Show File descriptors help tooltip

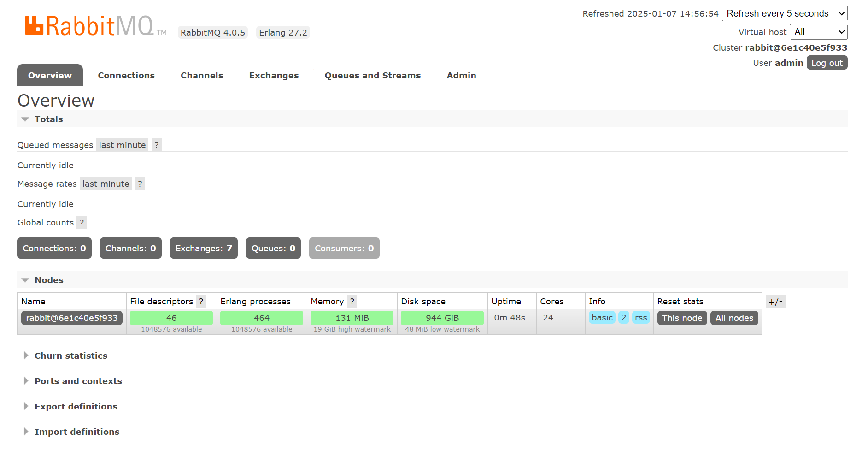(x=201, y=301)
